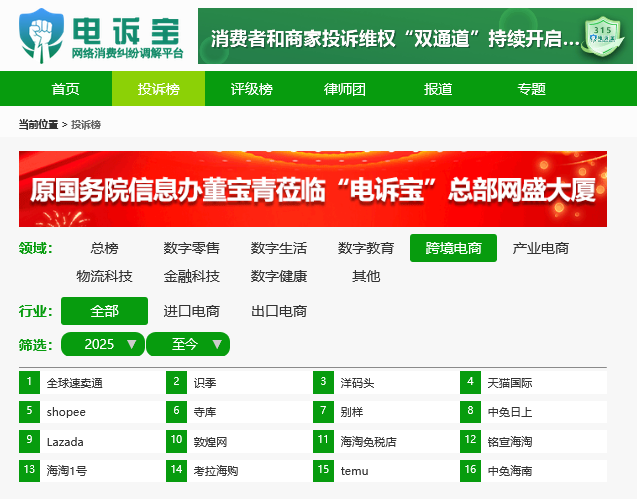Switch to the 评级榜 tab
This screenshot has width=637, height=499.
point(251,89)
